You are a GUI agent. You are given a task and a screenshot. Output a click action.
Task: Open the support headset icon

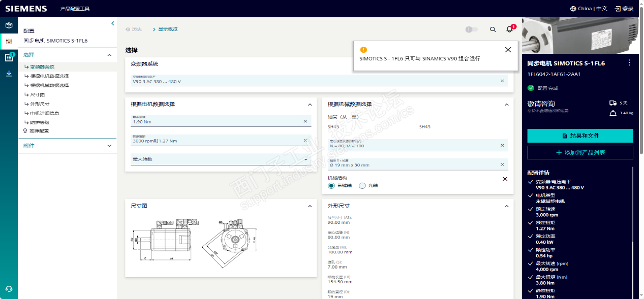pyautogui.click(x=9, y=289)
